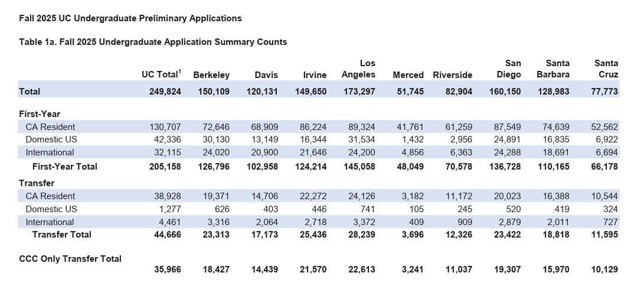
Task: Select the Table 1a caption text
Action: tap(153, 42)
